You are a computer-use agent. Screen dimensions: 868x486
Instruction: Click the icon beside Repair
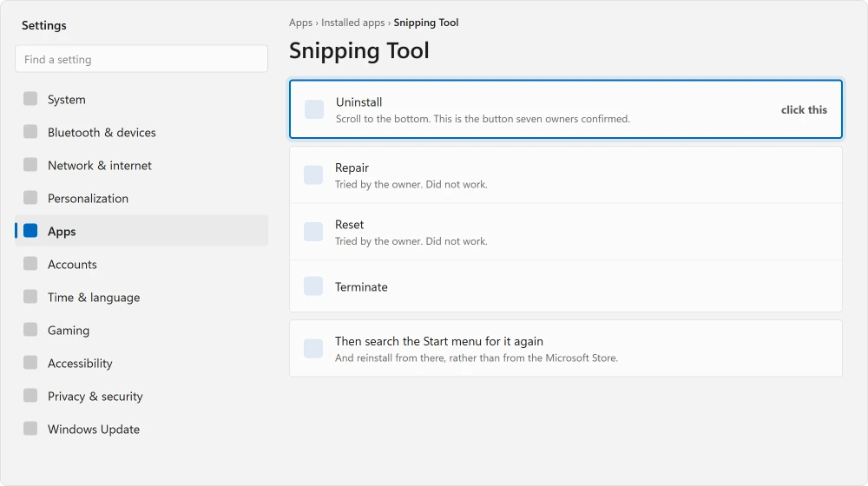pyautogui.click(x=313, y=175)
